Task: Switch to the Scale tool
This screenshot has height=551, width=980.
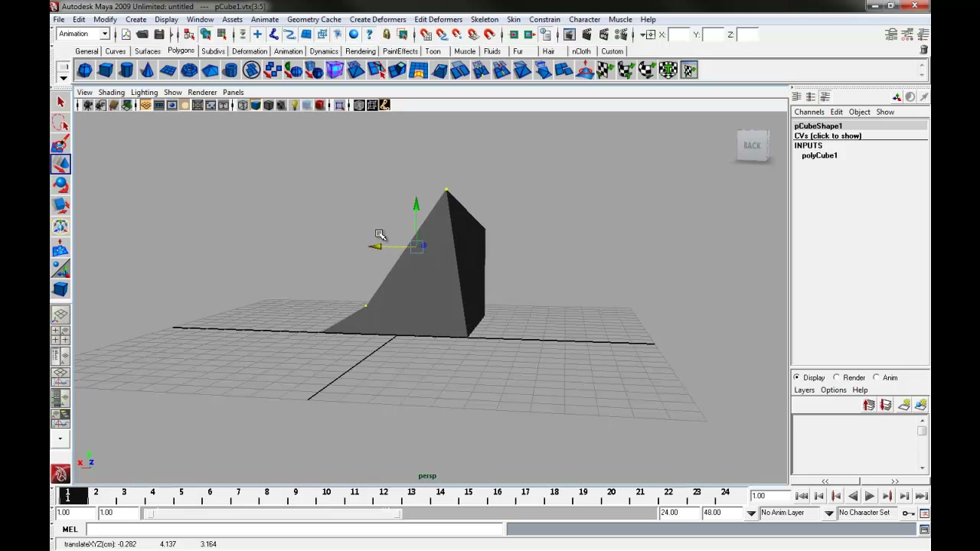Action: 60,205
